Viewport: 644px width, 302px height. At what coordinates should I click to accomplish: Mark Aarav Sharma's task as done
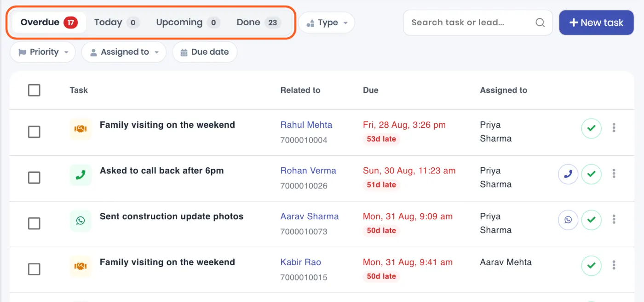(x=592, y=220)
